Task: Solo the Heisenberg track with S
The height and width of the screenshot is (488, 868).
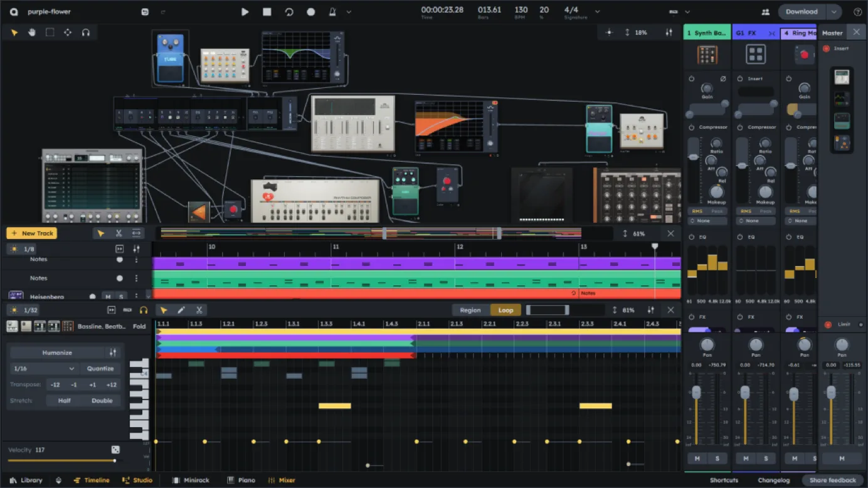Action: tap(121, 296)
